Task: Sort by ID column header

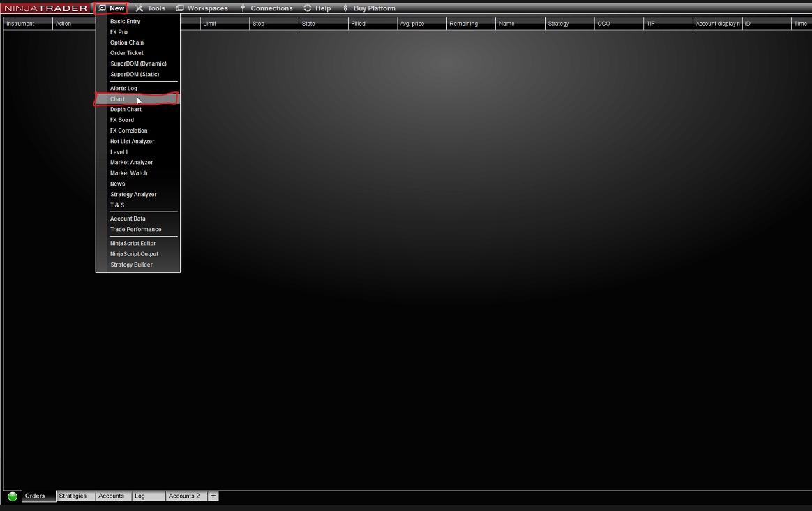Action: [767, 24]
